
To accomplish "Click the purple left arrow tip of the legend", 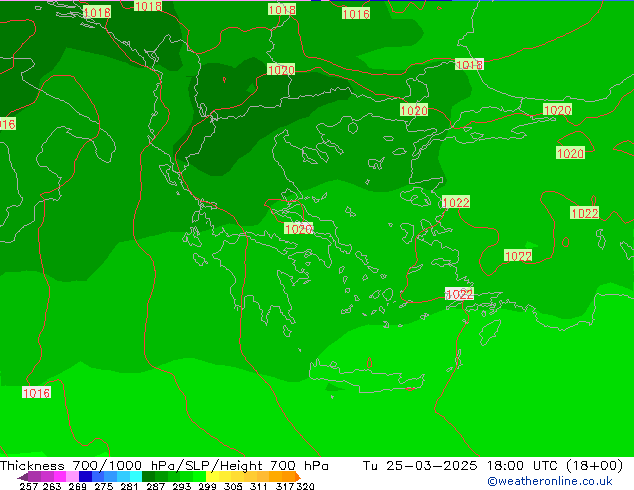I will coord(22,477).
